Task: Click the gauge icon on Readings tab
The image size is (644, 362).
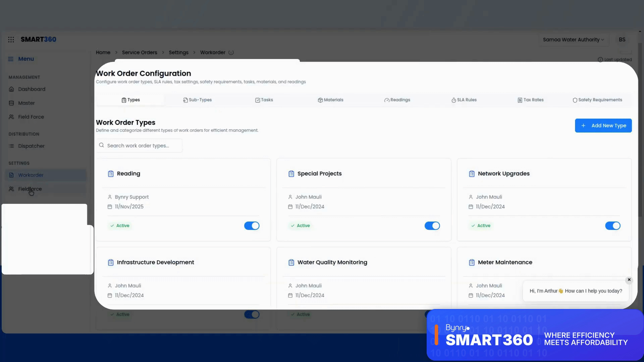Action: point(387,100)
